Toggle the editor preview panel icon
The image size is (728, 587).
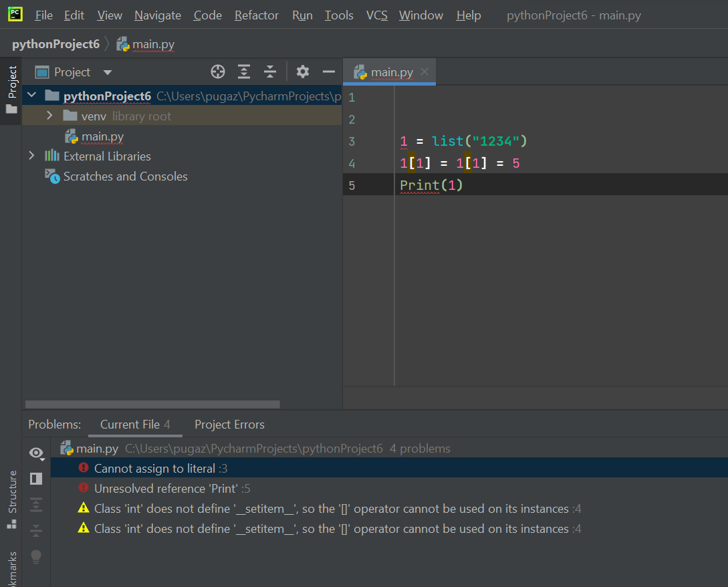[35, 479]
